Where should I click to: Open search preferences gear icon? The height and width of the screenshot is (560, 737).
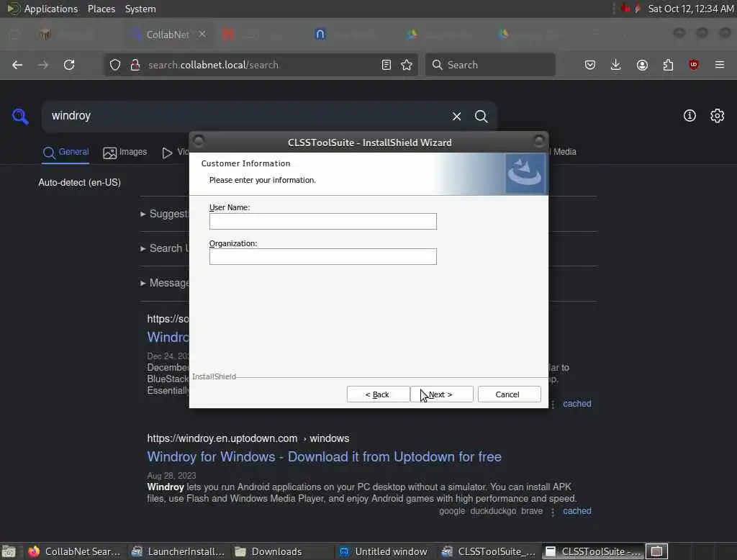pyautogui.click(x=718, y=116)
